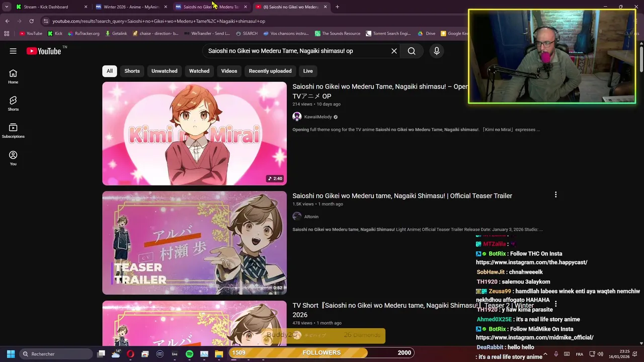
Task: Filter by Recently uploaded
Action: [270, 71]
